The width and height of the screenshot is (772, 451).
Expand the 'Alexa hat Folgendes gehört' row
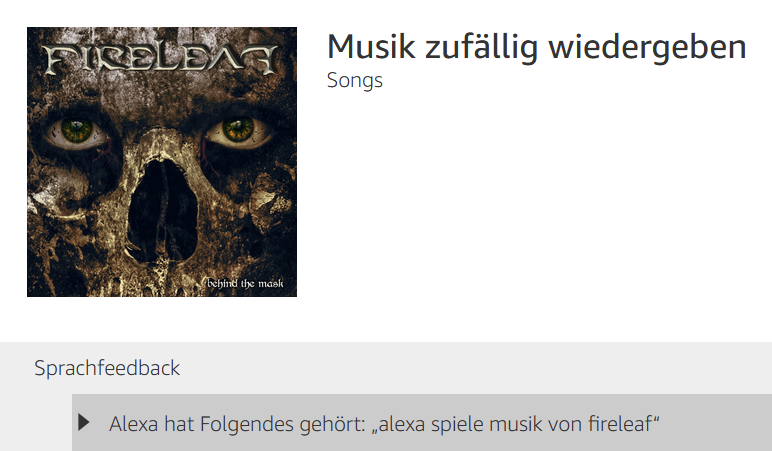coord(422,422)
